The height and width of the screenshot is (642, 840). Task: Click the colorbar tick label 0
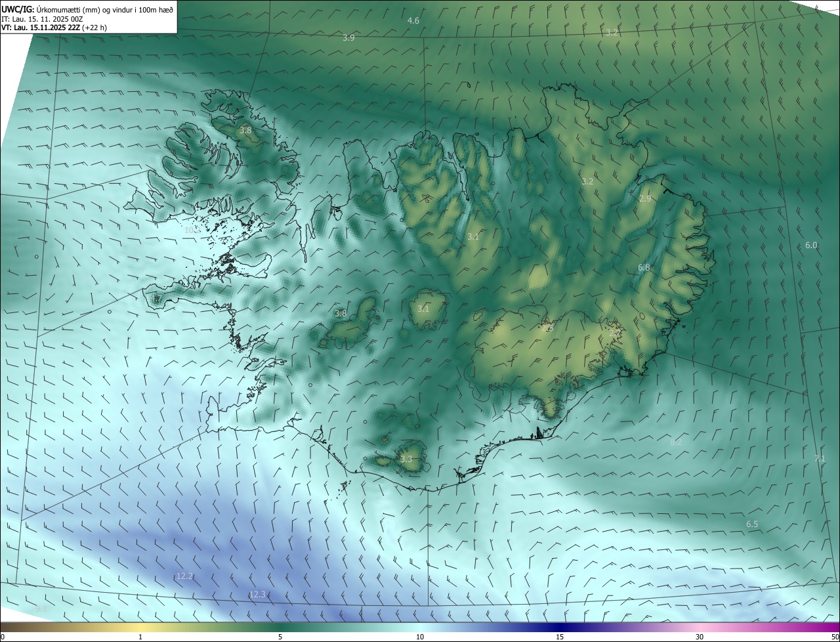pos(3,637)
